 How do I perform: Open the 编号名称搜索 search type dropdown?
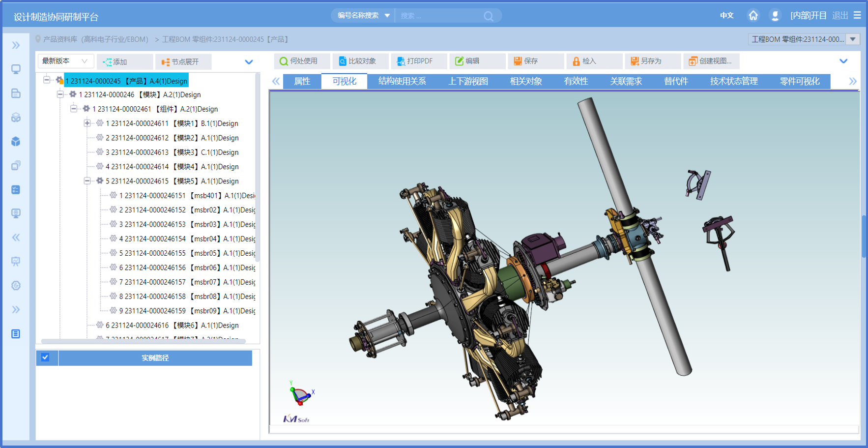click(x=363, y=16)
